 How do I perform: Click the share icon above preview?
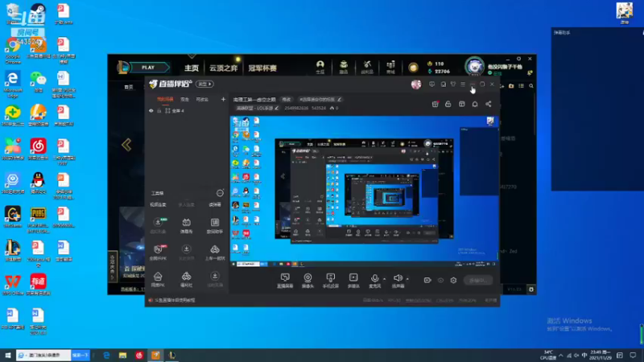(x=489, y=105)
